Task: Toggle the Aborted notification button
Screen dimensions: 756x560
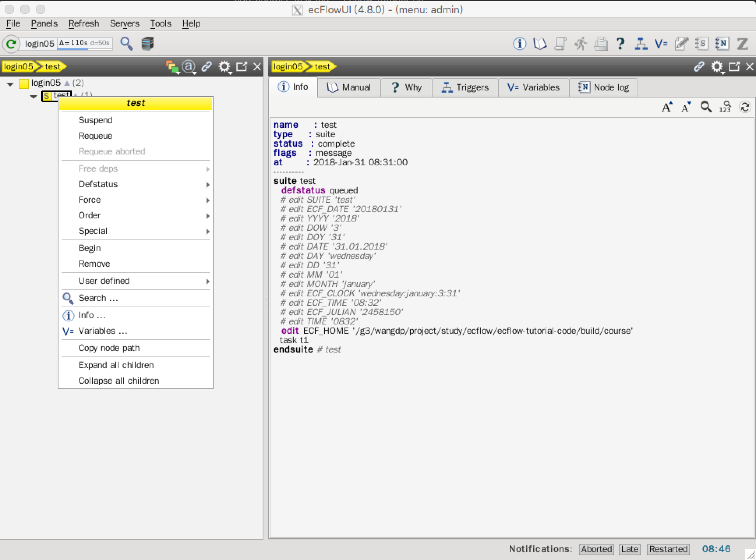Action: (596, 549)
